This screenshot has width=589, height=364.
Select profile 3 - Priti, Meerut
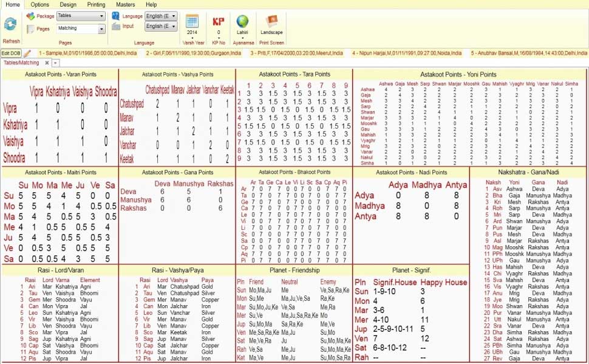point(297,53)
